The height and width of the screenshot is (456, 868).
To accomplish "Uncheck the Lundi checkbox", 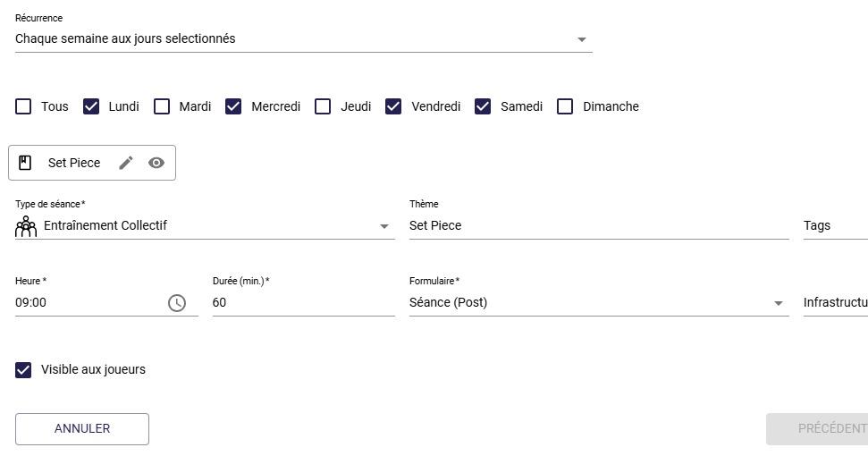I will coord(91,106).
